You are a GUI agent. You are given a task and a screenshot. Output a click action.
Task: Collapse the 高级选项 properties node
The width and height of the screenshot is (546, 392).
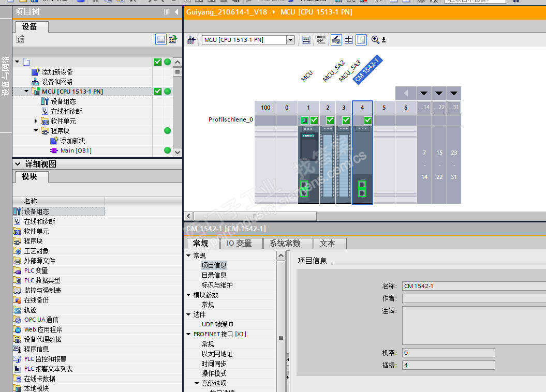pyautogui.click(x=197, y=383)
